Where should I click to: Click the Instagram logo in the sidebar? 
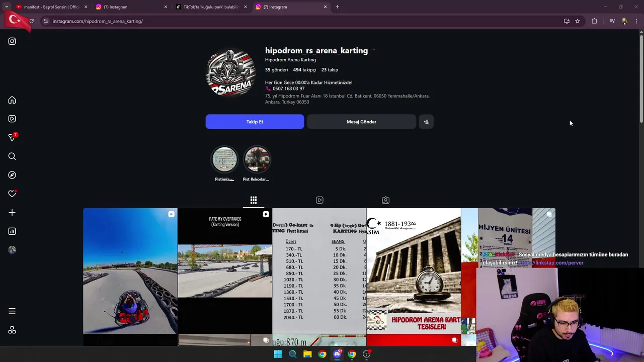coord(12,41)
